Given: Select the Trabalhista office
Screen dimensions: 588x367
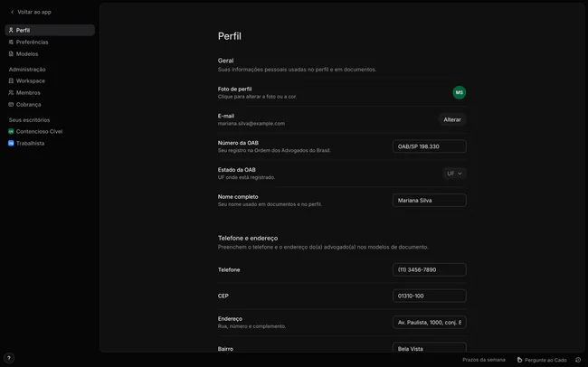Looking at the screenshot, I should click(x=50, y=143).
